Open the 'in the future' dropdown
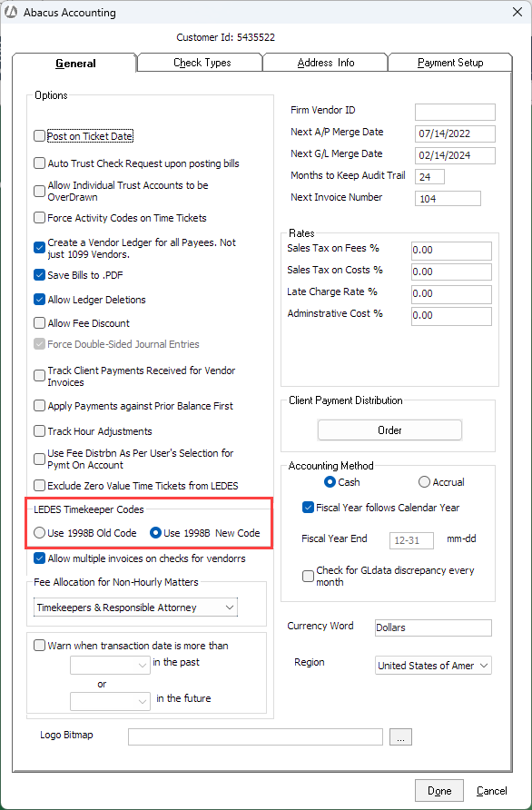The image size is (532, 810). point(110,701)
